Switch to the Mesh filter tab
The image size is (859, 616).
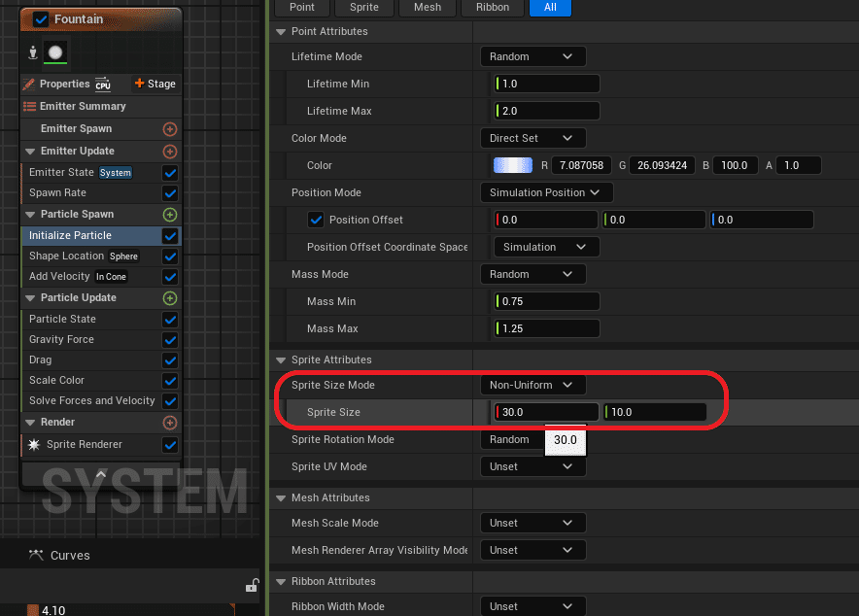(x=428, y=8)
